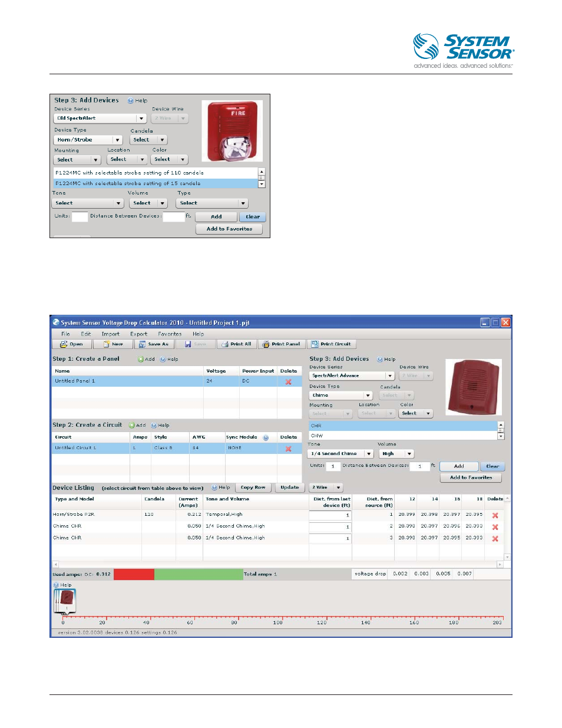Open the Help menu in the menu bar
This screenshot has height=728, width=562.
(199, 334)
